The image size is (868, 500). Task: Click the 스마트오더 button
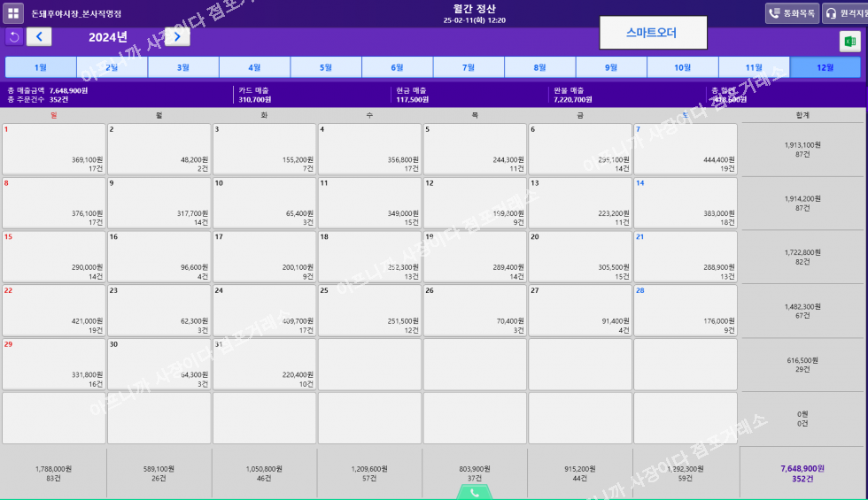[653, 32]
